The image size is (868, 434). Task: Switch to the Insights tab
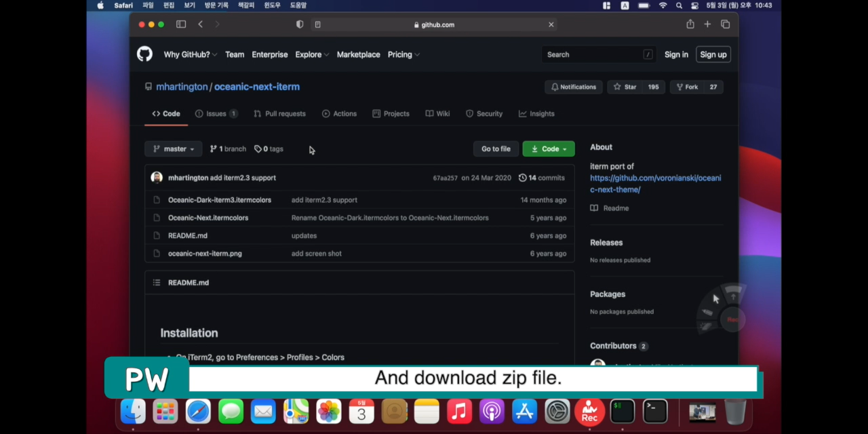pos(536,114)
